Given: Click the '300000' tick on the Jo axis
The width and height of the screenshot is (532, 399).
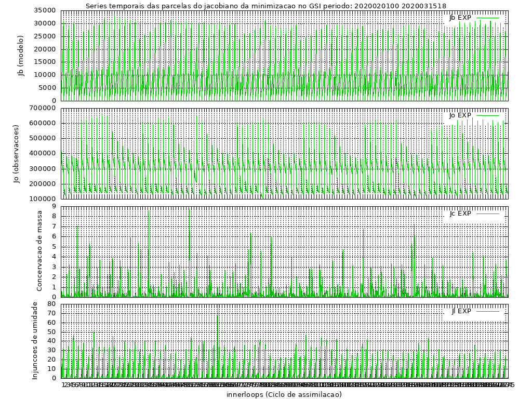Looking at the screenshot, I should point(43,169).
